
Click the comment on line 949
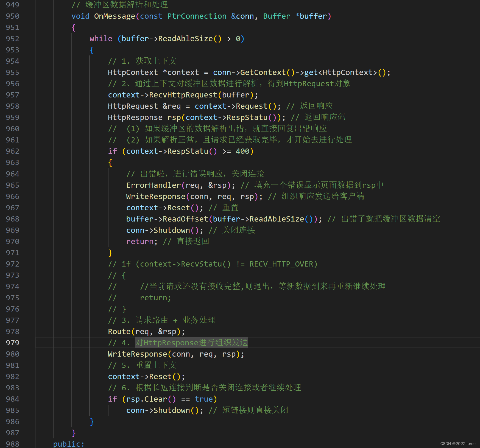(x=119, y=5)
